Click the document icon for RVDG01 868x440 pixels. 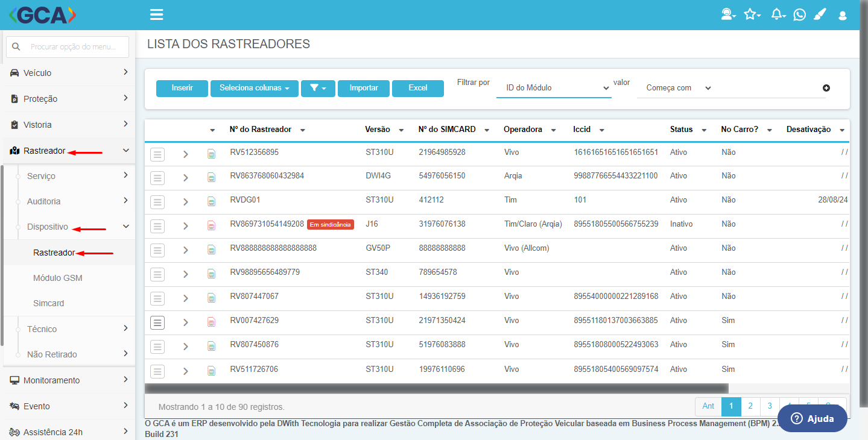coord(211,201)
